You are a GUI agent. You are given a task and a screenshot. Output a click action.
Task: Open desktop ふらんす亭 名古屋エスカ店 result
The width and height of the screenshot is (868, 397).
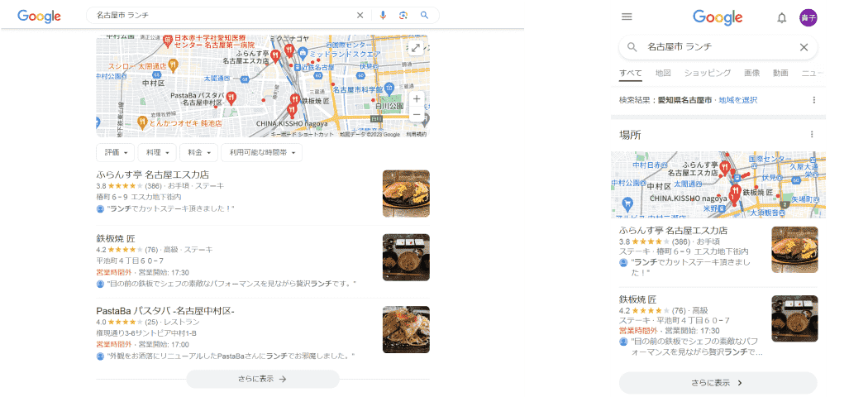tap(152, 175)
